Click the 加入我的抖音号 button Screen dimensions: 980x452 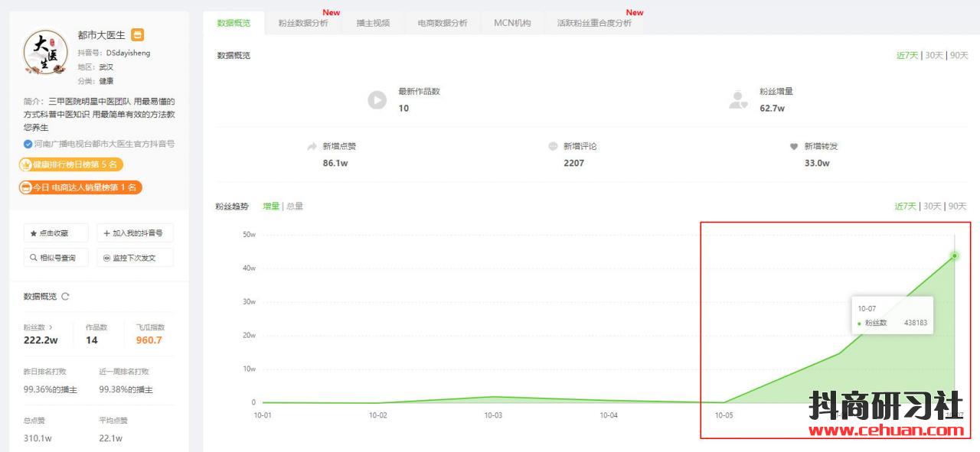click(135, 233)
